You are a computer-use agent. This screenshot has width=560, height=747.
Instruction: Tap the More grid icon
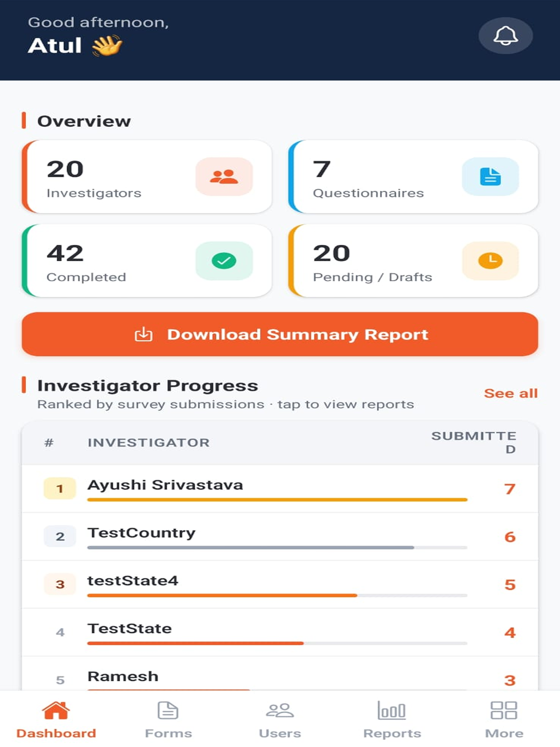[x=504, y=710]
